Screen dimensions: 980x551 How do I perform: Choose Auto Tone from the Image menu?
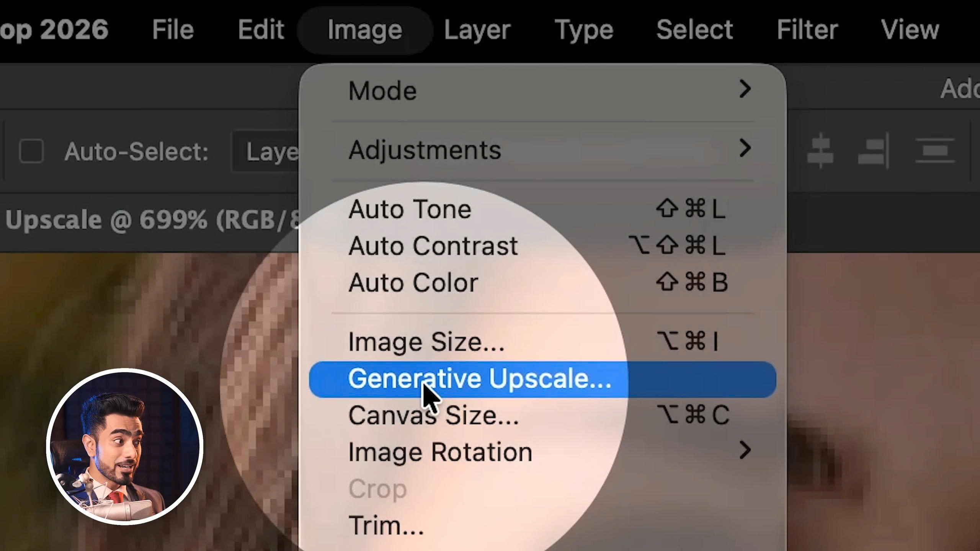pos(410,209)
